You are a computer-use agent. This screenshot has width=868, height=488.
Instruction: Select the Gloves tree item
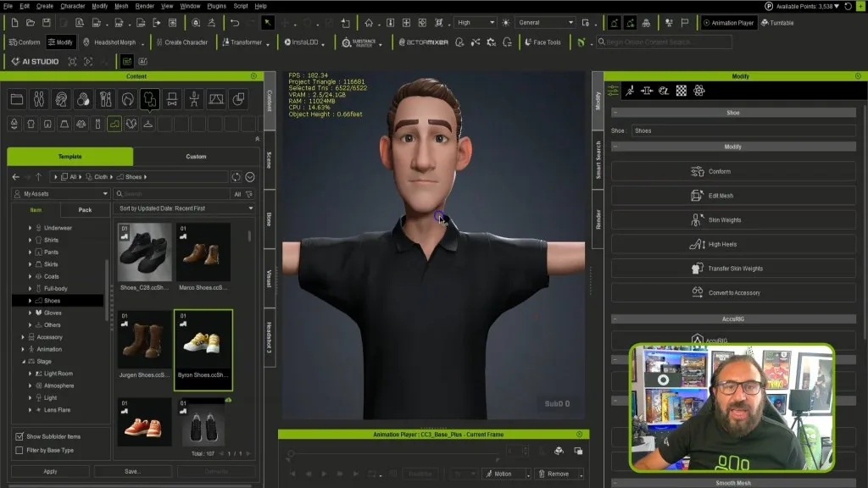(53, 313)
